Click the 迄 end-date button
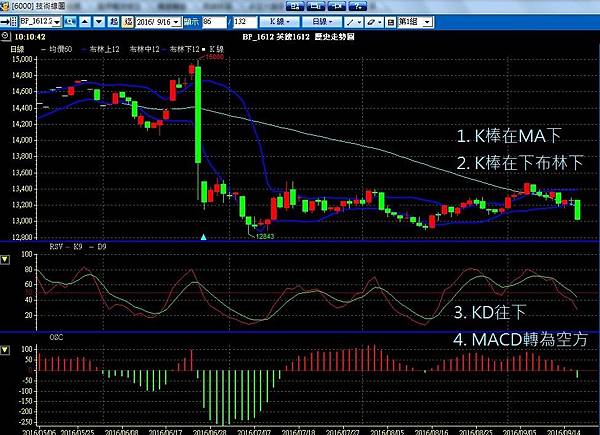This screenshot has height=435, width=600. 128,22
